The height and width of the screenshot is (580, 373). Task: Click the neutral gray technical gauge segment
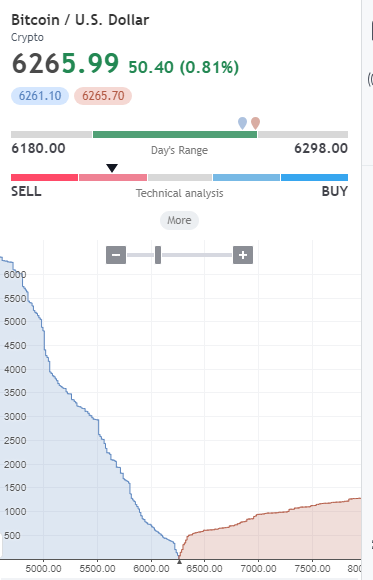pos(180,178)
